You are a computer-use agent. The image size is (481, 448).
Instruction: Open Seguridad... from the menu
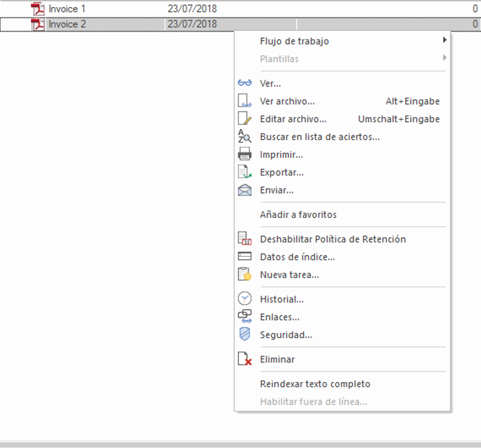342,335
